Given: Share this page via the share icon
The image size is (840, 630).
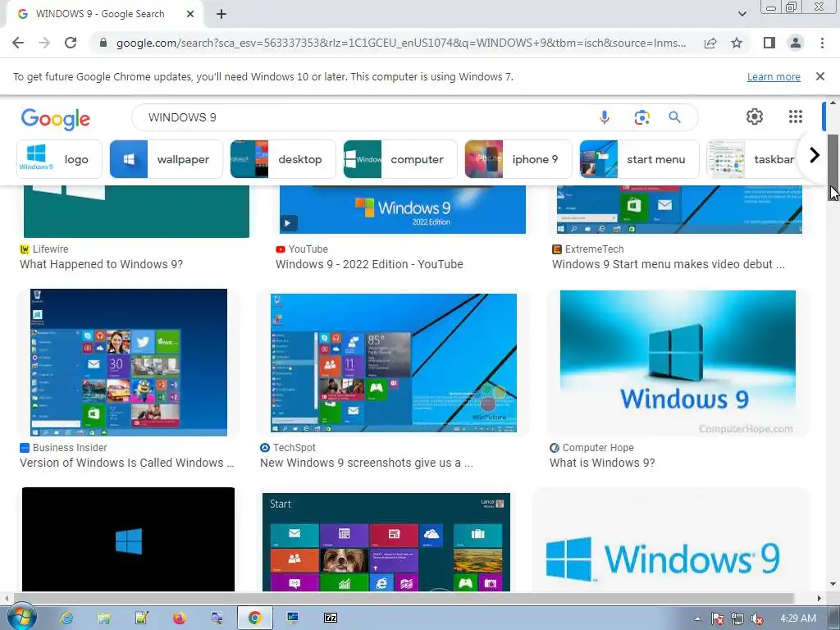Looking at the screenshot, I should coord(710,43).
